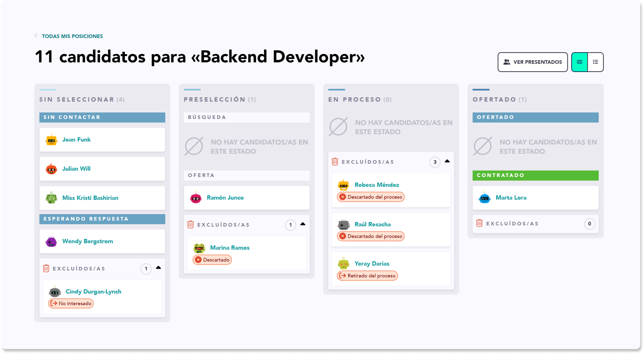Open Rebeca Méndez candidate name

point(377,185)
